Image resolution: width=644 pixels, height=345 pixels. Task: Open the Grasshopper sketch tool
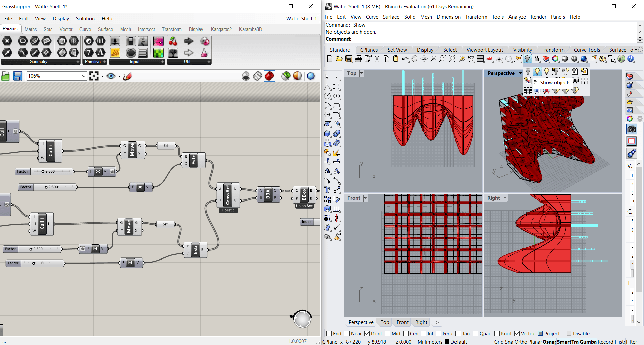click(127, 76)
